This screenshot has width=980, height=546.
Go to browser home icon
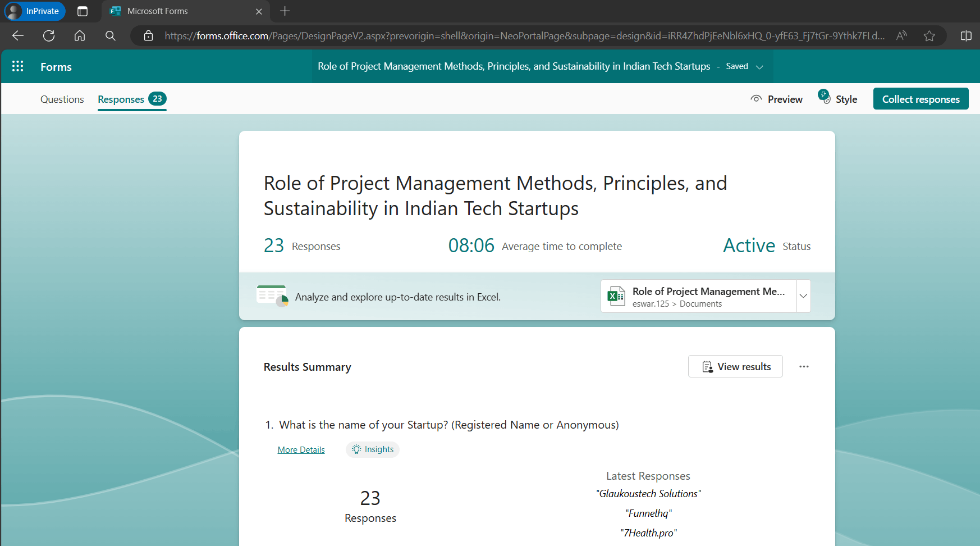point(80,36)
